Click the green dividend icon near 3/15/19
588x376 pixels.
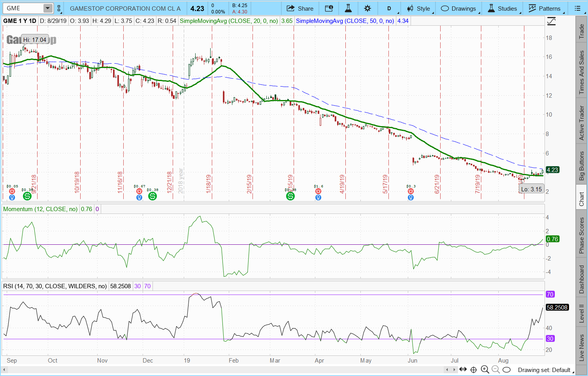[290, 196]
